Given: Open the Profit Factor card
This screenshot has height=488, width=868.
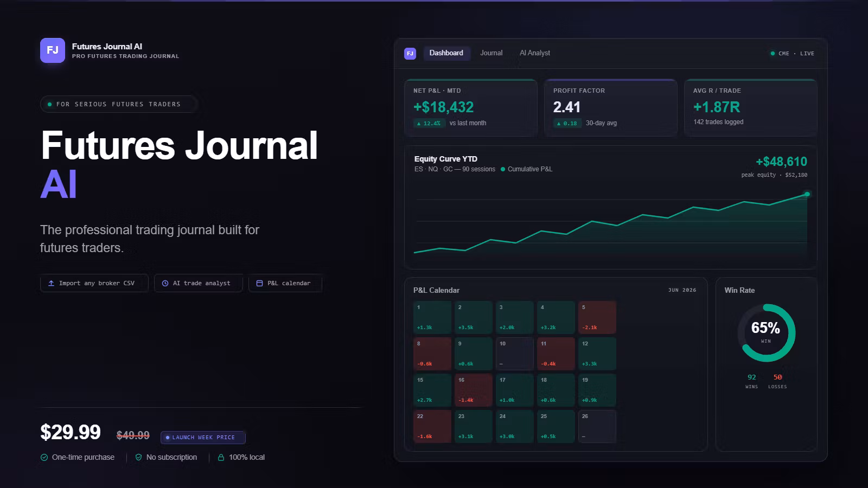Looking at the screenshot, I should tap(611, 107).
